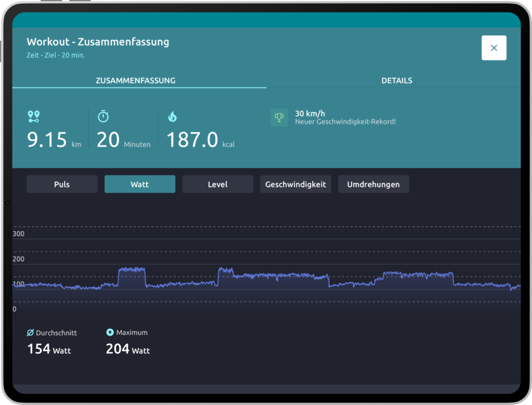Screen dimensions: 532x405
Task: Click the 20 Minuten duration value
Action: tap(124, 139)
